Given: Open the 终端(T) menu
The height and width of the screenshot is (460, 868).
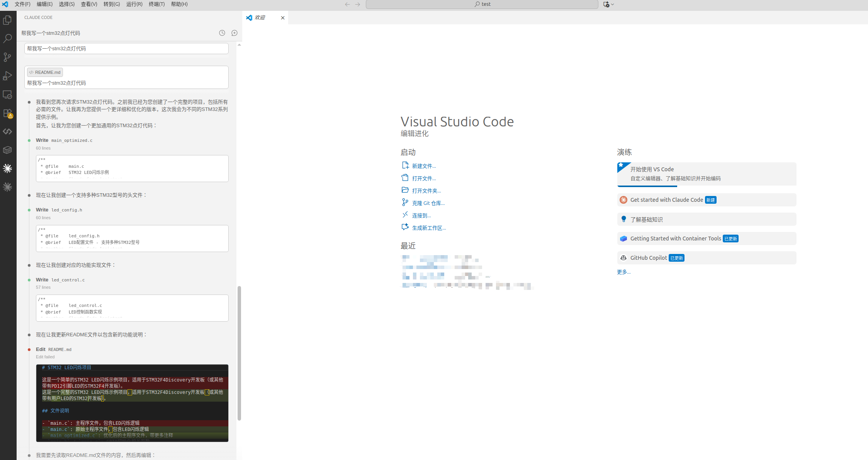Looking at the screenshot, I should tap(156, 4).
